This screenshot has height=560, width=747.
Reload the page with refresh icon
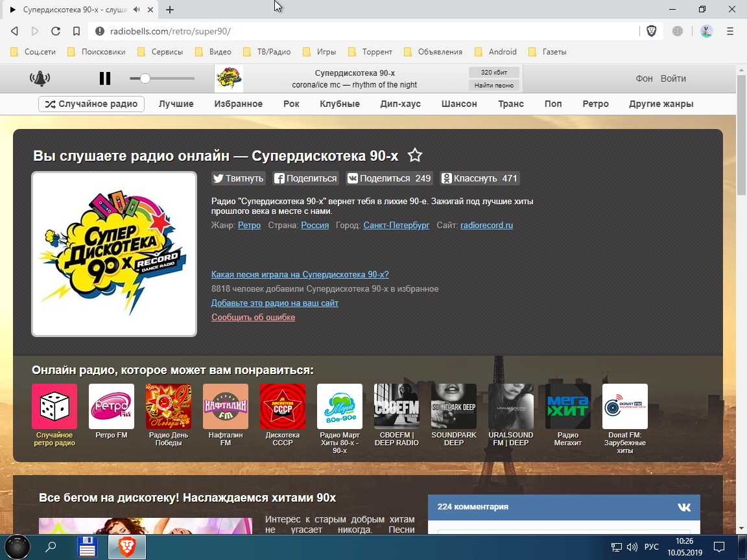(56, 31)
